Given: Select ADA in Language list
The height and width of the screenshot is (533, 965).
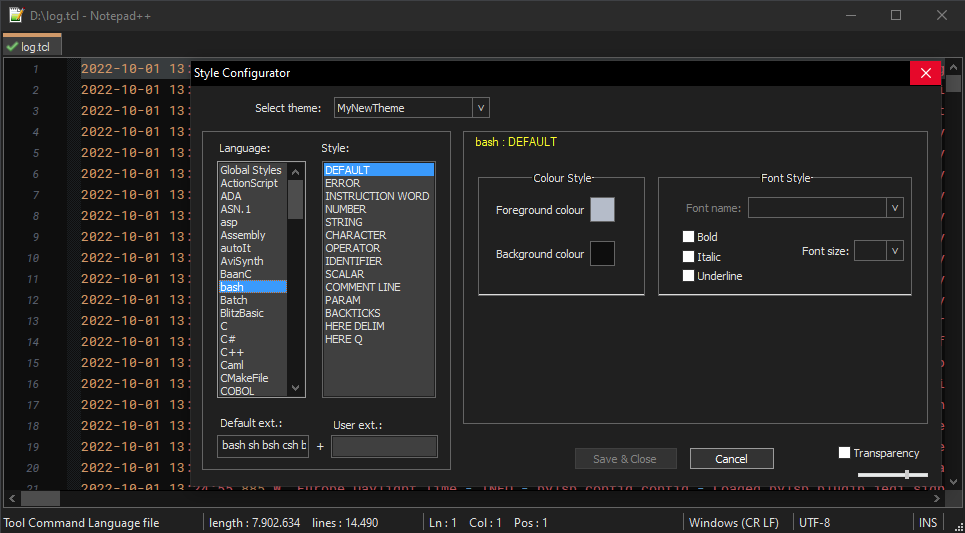Looking at the screenshot, I should (251, 196).
